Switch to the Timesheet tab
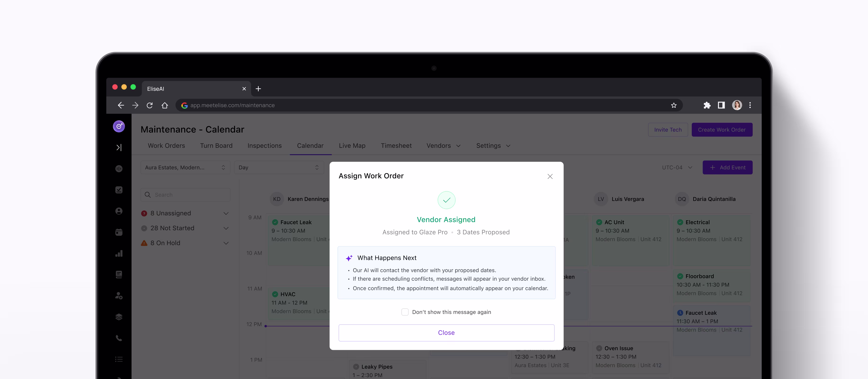Screen dimensions: 868x379 396,146
